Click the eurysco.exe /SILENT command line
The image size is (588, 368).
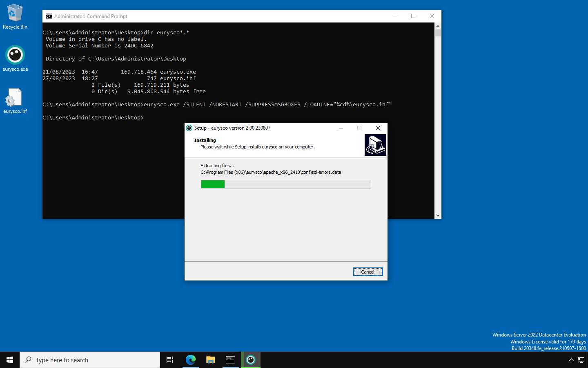pos(217,105)
